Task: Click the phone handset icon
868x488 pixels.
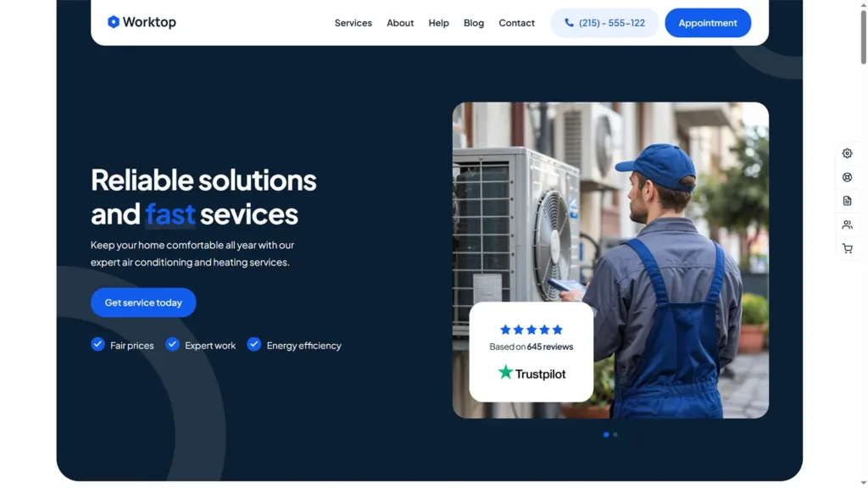Action: pyautogui.click(x=569, y=23)
